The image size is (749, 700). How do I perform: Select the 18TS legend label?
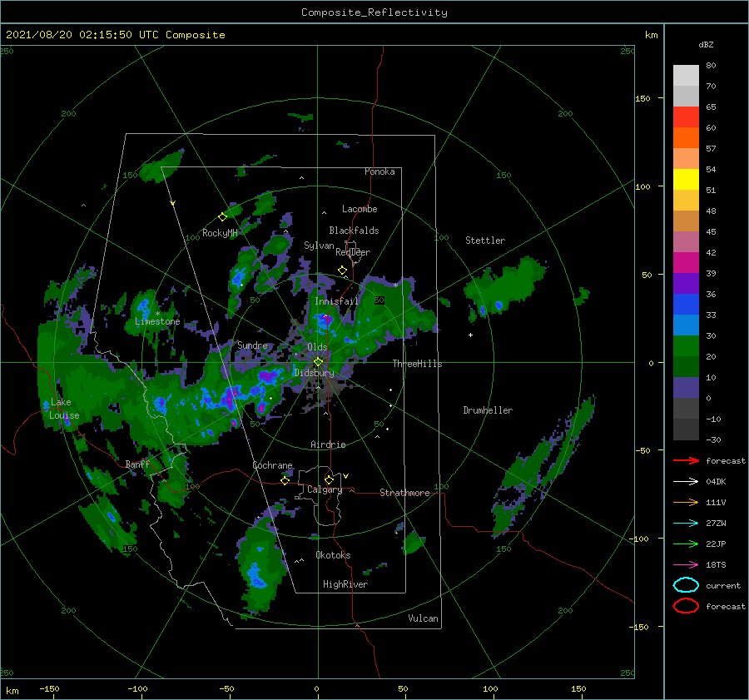click(x=716, y=565)
